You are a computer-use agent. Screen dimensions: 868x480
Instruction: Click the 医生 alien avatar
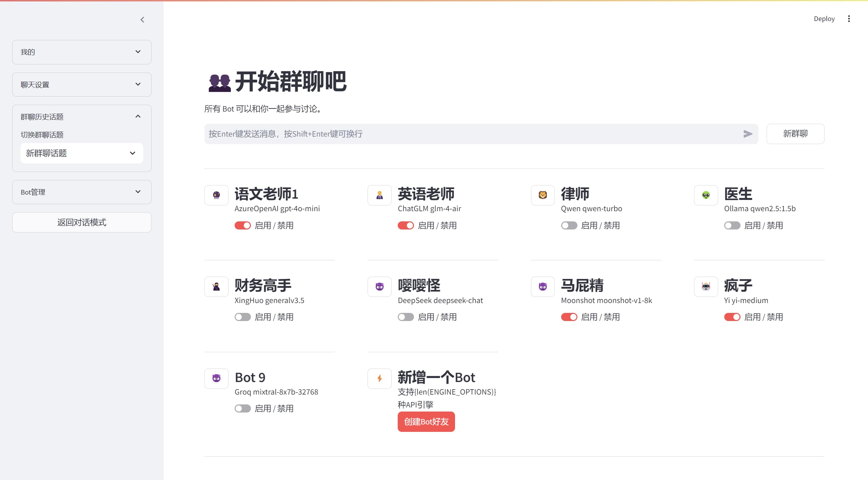[706, 195]
